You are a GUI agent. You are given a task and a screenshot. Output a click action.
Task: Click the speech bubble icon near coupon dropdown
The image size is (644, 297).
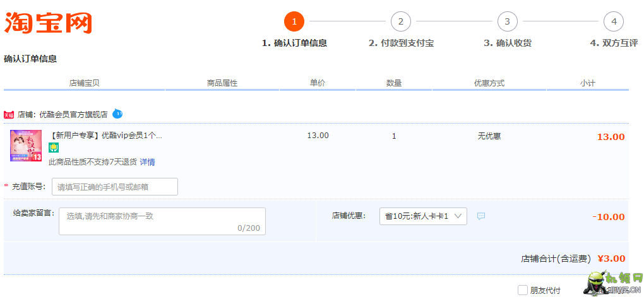click(x=481, y=216)
